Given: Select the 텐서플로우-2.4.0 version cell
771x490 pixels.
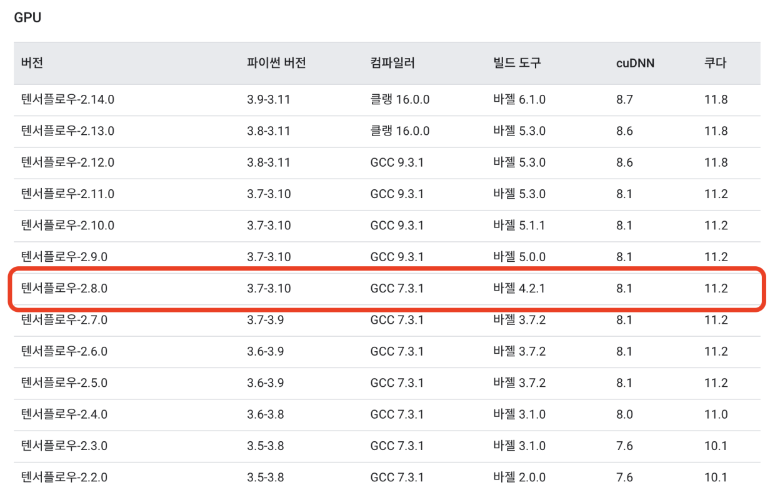Looking at the screenshot, I should tap(64, 414).
